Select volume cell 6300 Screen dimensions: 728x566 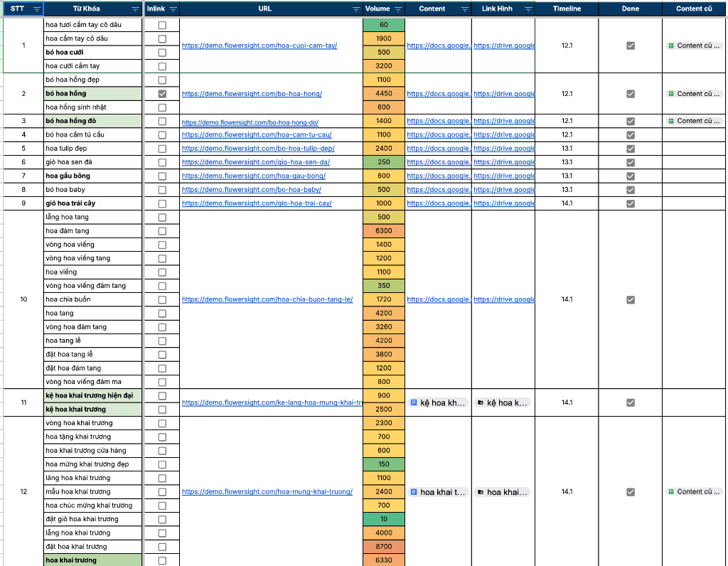384,231
